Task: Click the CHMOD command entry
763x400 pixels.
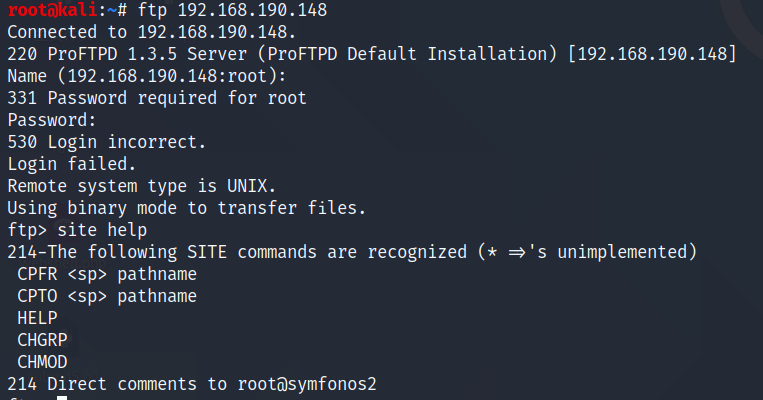Action: coord(42,362)
